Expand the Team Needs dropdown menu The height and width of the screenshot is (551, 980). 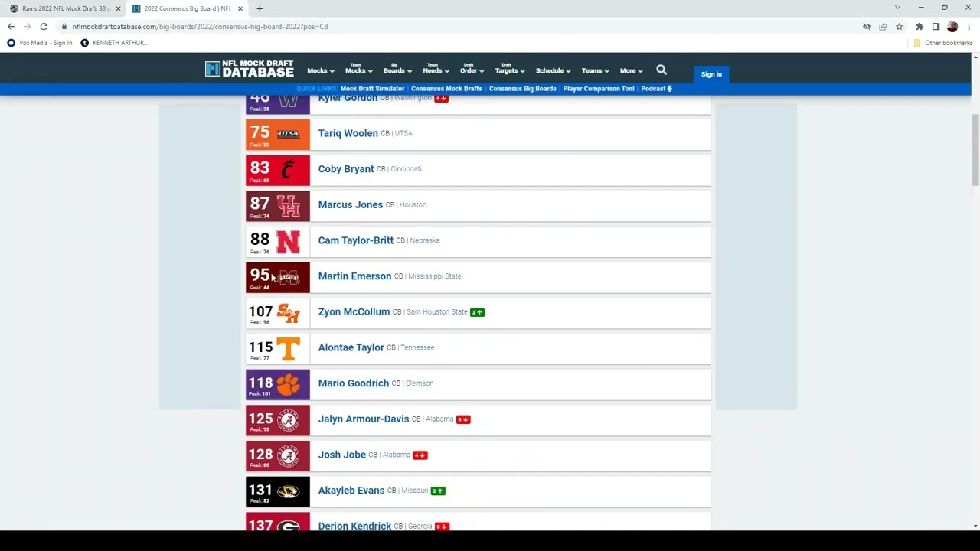pos(436,69)
